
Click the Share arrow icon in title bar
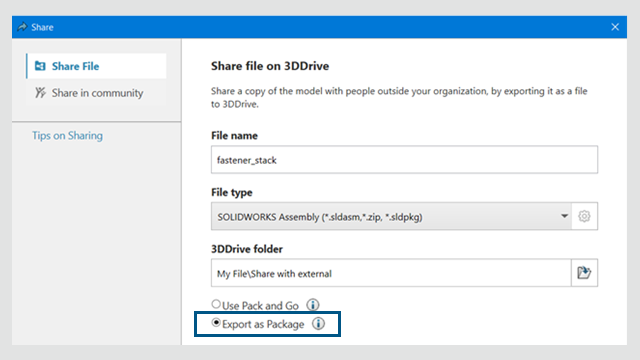[x=22, y=27]
